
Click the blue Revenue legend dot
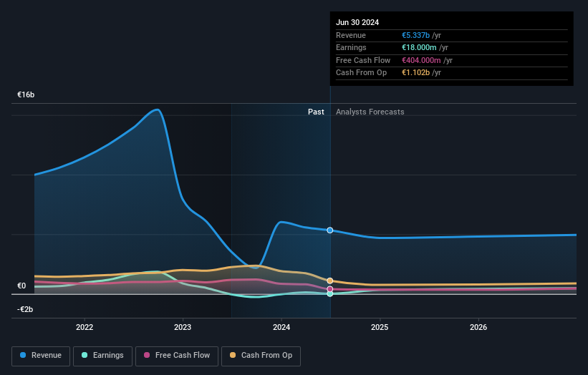click(x=23, y=355)
